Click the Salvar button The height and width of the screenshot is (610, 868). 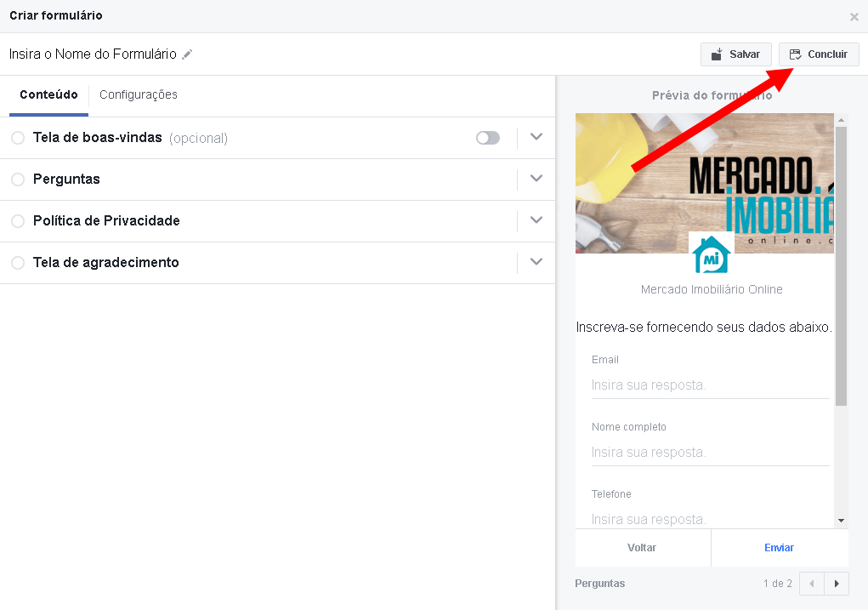point(735,54)
